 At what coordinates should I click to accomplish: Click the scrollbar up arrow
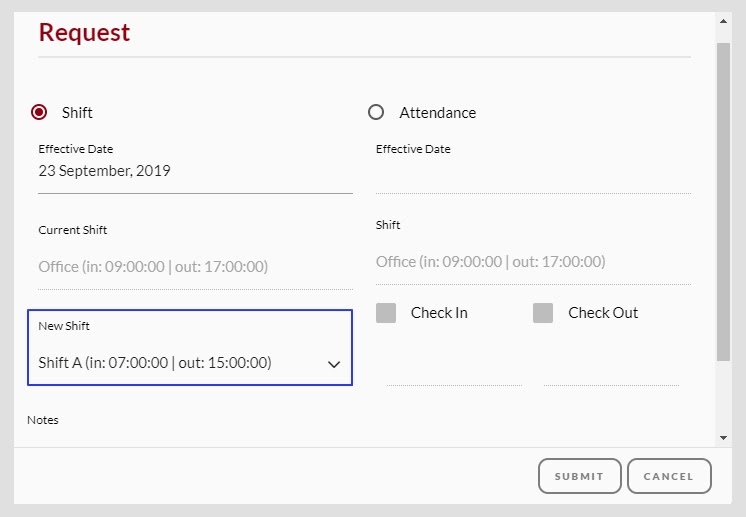coord(723,19)
